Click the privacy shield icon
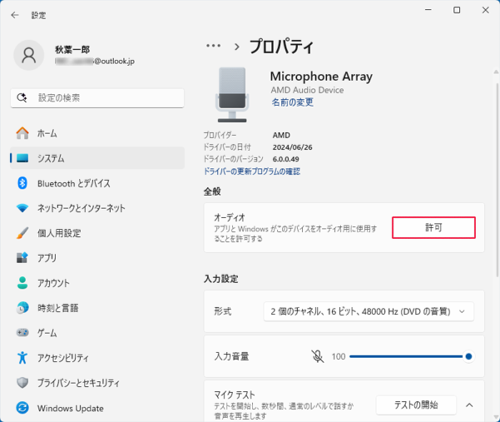This screenshot has height=422, width=500. (x=22, y=383)
